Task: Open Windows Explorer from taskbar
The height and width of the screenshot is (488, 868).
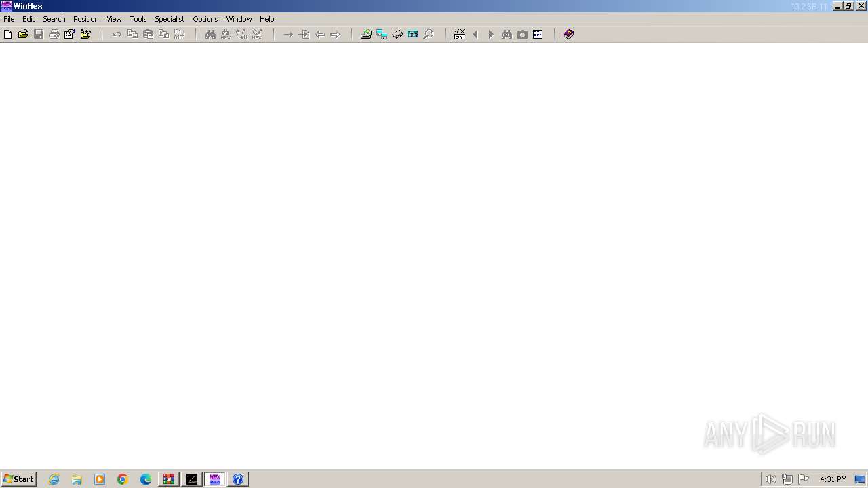Action: [77, 479]
